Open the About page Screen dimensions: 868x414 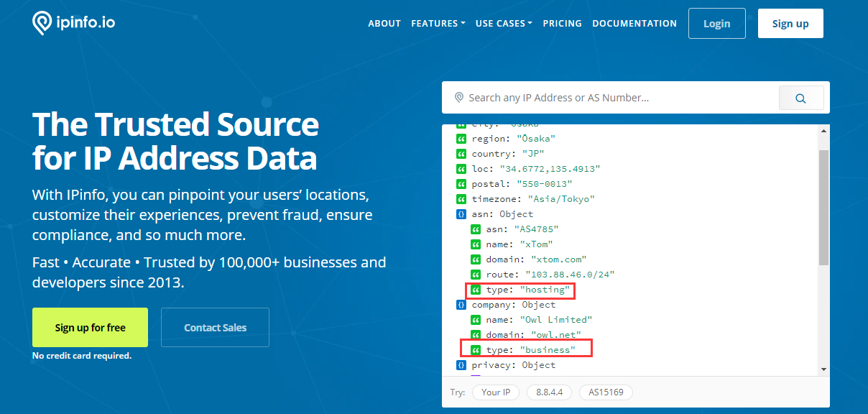[x=384, y=24]
